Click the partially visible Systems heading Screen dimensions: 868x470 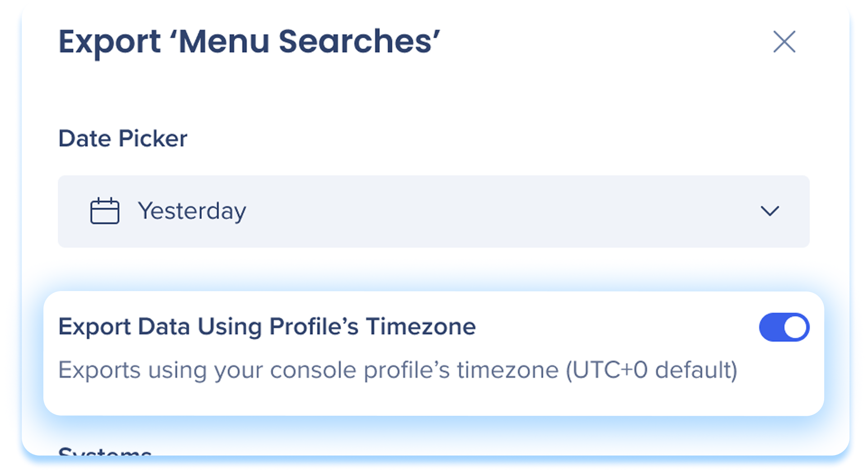[x=105, y=451]
